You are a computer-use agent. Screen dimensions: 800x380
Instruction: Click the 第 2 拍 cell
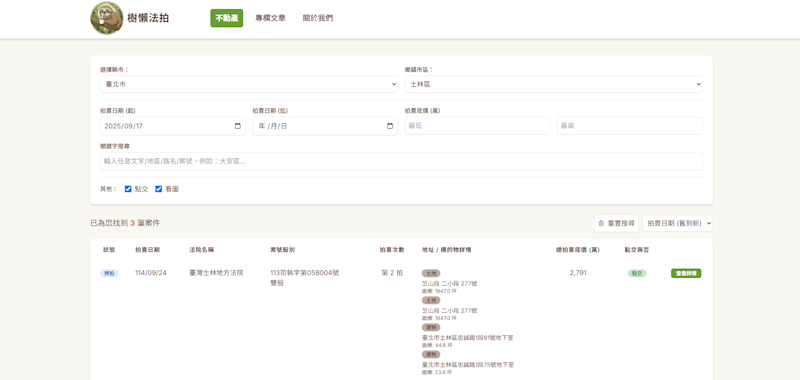point(392,273)
